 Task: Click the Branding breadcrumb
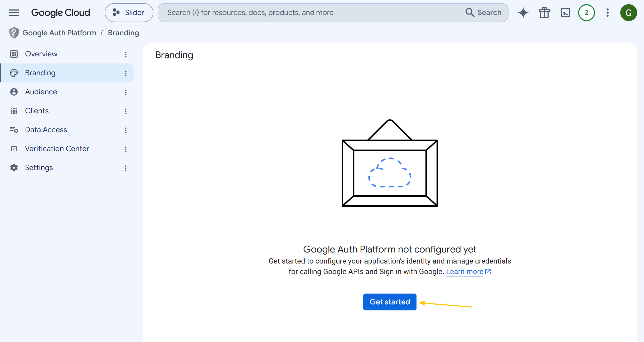pyautogui.click(x=123, y=33)
